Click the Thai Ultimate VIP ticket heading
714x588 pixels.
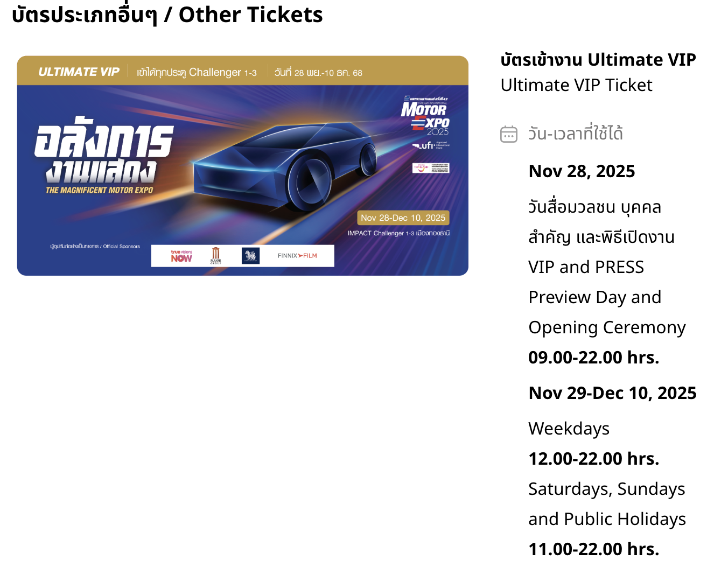(x=598, y=59)
